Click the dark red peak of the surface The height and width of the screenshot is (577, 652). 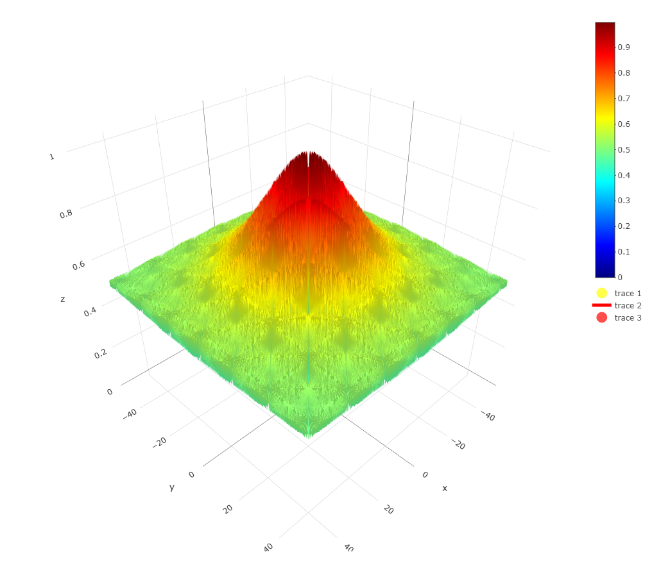[308, 164]
